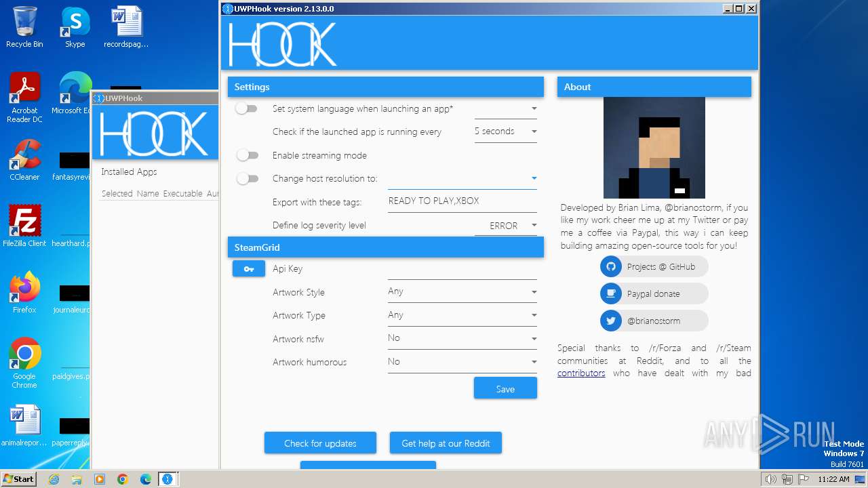Click the volume tray icon
Screen dimensions: 868x488
click(x=770, y=479)
